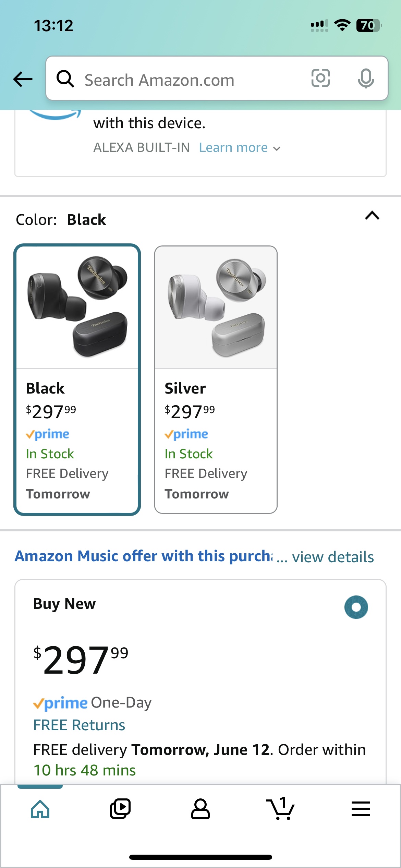The image size is (401, 868).
Task: Open FREE Returns link
Action: pyautogui.click(x=79, y=725)
